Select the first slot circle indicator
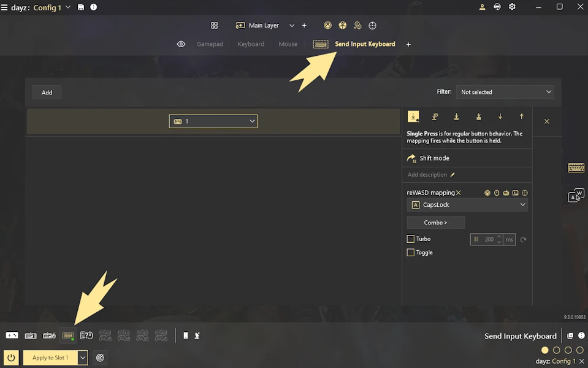 click(x=545, y=350)
